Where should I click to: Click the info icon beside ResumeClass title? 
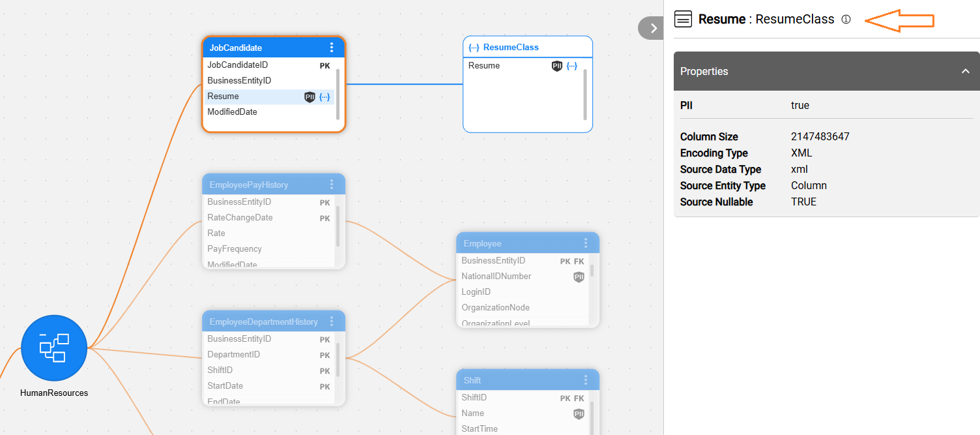846,20
